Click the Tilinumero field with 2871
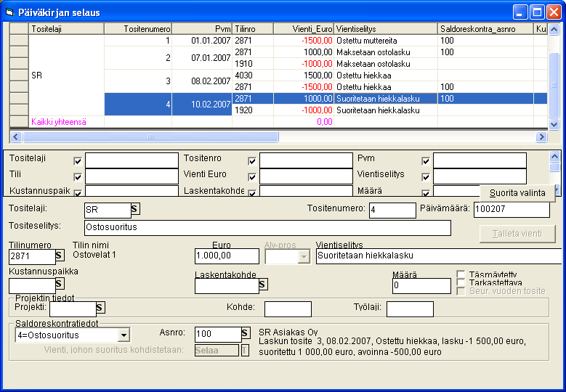This screenshot has height=392, width=566. (x=32, y=257)
